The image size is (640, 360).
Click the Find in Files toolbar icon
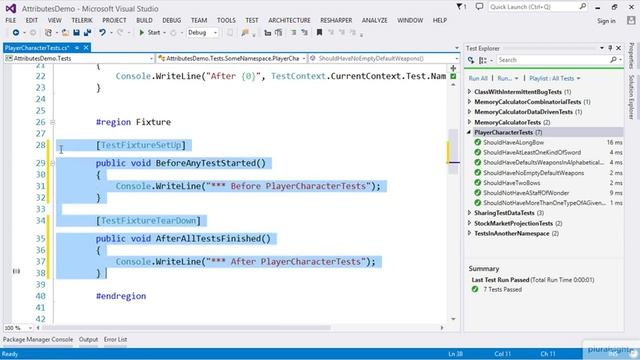pos(245,33)
